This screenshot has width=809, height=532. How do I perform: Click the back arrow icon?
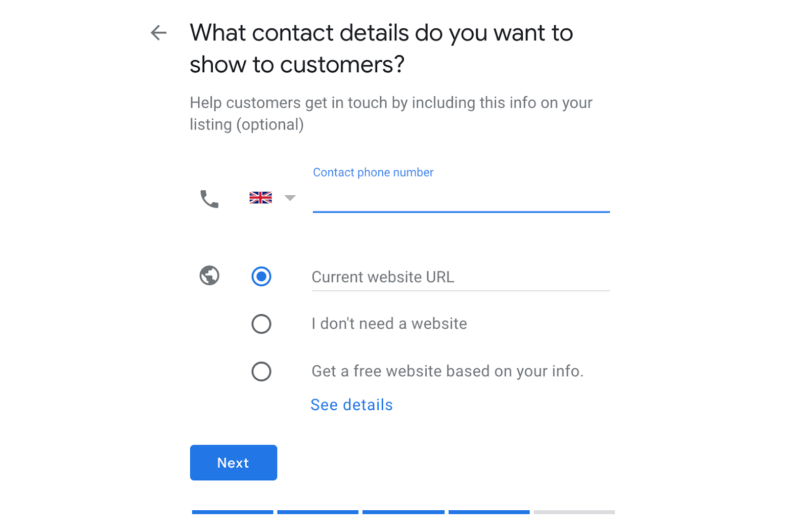coord(159,33)
